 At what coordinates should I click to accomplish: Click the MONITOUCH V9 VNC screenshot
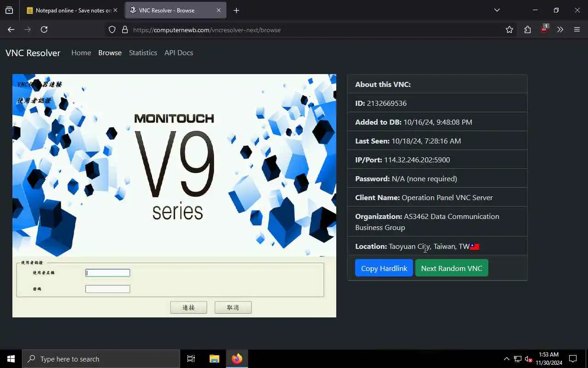pyautogui.click(x=174, y=195)
